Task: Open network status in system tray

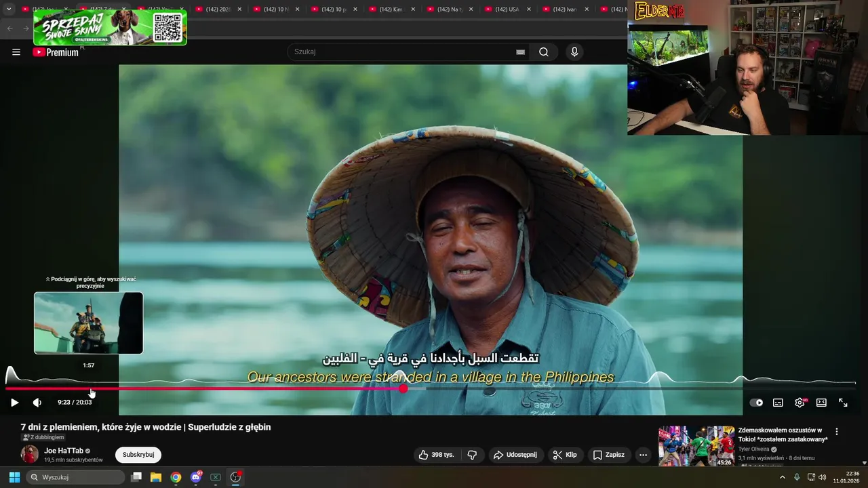Action: click(x=811, y=477)
